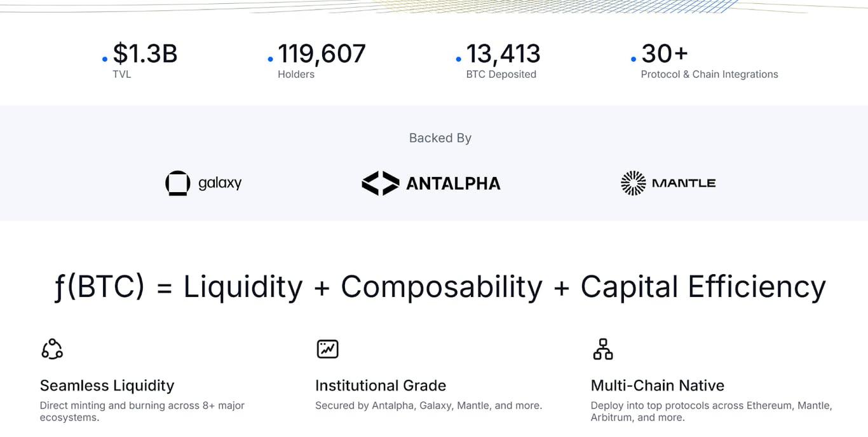Click the Seamless Liquidity cycle icon
Viewport: 868px width, 437px height.
pos(52,349)
